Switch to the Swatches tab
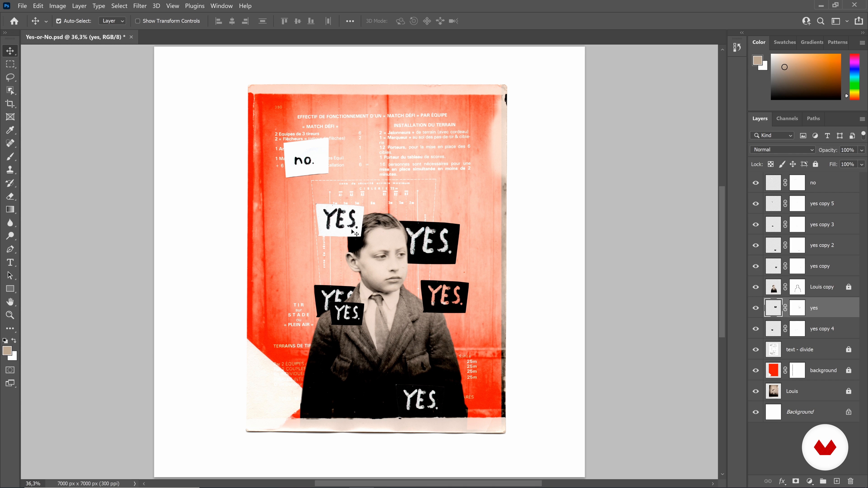868x488 pixels. pyautogui.click(x=784, y=42)
